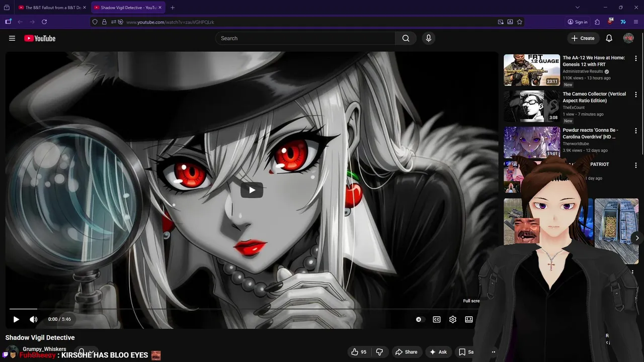Go to YouTube home via logo
Viewport: 644px width, 362px height.
click(40, 38)
